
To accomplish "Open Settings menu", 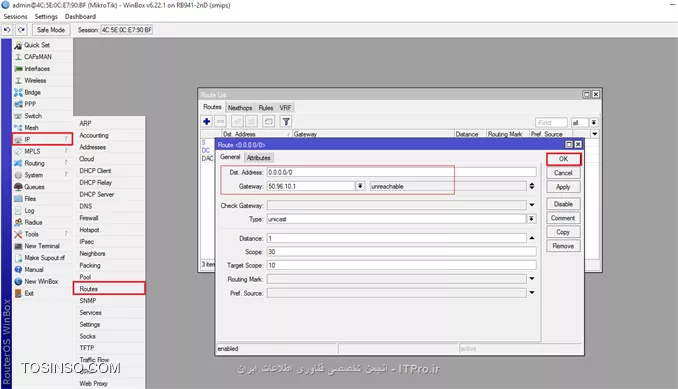I will tap(46, 16).
